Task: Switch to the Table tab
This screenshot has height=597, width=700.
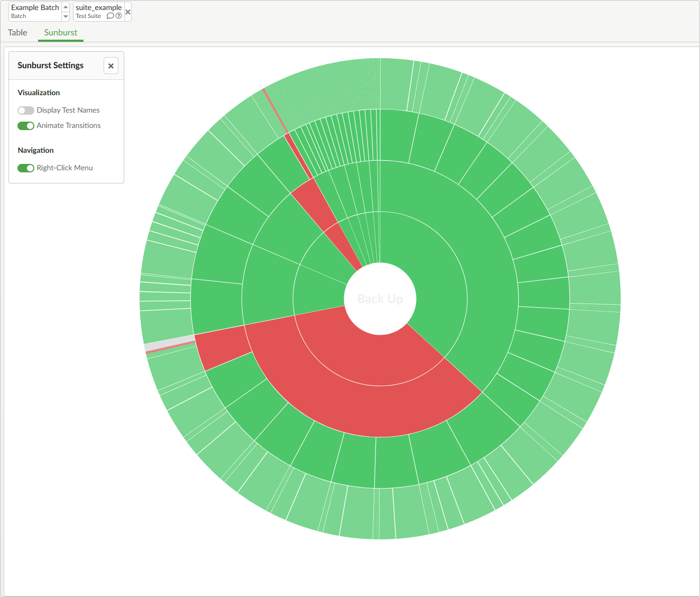Action: (17, 33)
